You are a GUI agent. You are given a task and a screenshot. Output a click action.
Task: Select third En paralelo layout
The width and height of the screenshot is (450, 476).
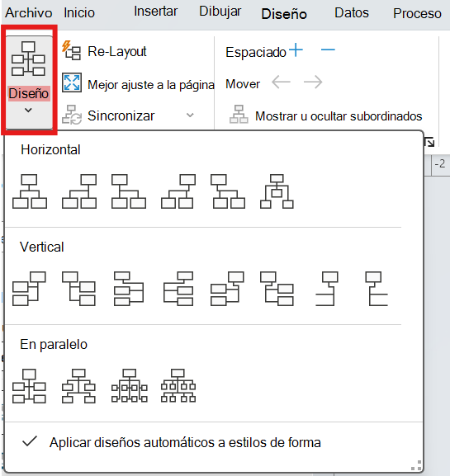point(129,386)
